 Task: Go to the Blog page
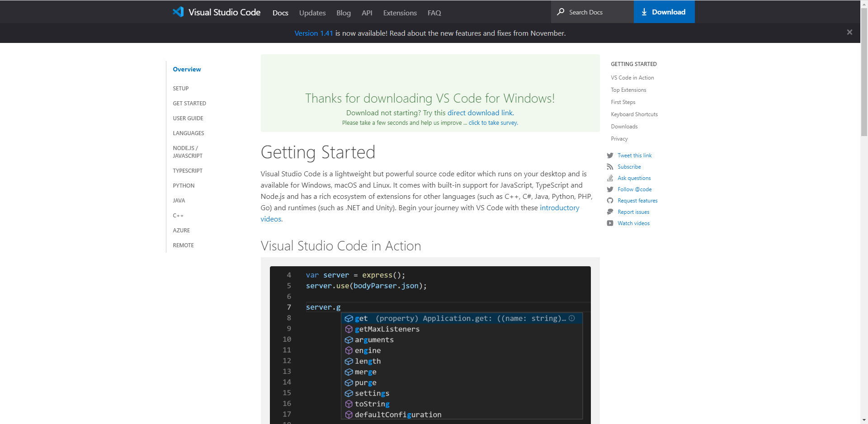click(x=344, y=13)
